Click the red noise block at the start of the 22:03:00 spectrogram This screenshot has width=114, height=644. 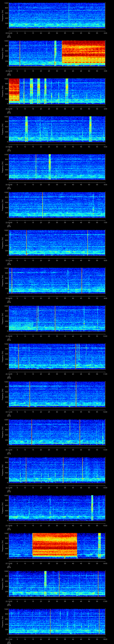pos(14,90)
